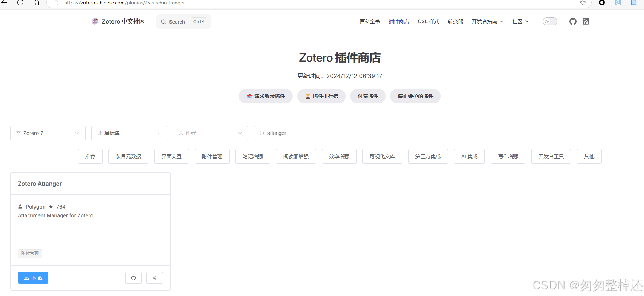This screenshot has height=296, width=644.
Task: Open 转换器 in the top navigation
Action: (455, 21)
